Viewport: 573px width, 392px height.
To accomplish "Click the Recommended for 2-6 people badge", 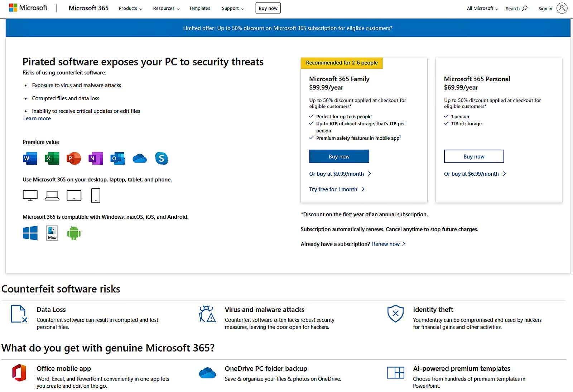I will pos(342,63).
